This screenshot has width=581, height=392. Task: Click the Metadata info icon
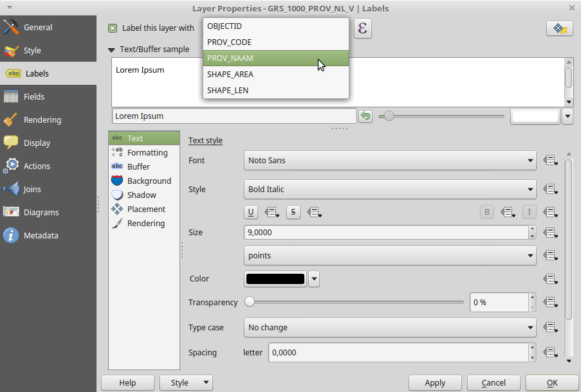pos(11,236)
